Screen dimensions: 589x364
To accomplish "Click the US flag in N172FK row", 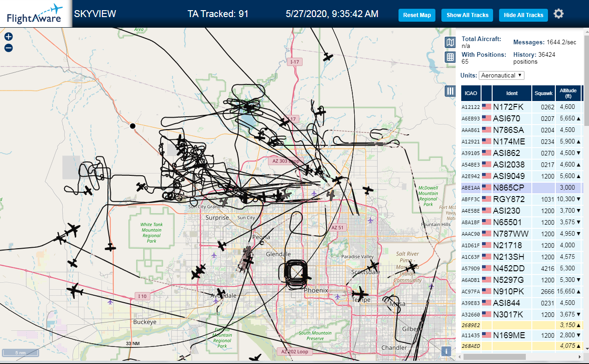I will tap(487, 107).
